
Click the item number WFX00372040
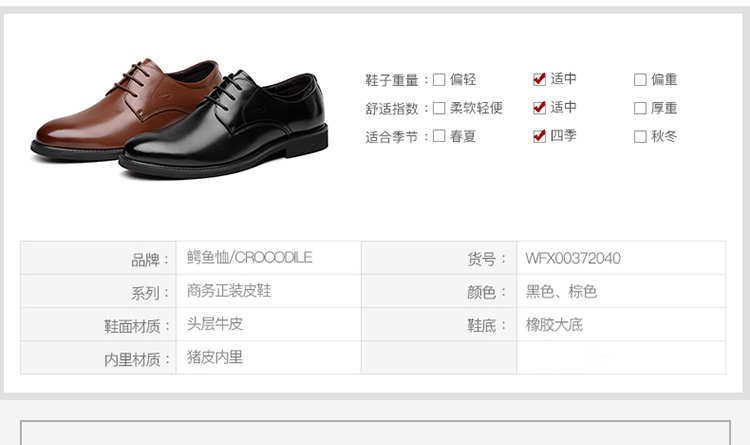click(x=573, y=258)
